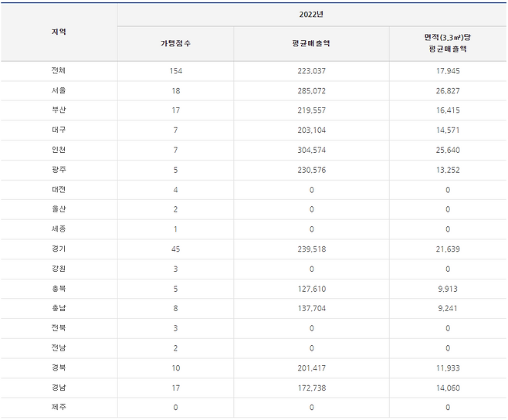
Task: Select the 제주 region label
Action: tap(59, 408)
